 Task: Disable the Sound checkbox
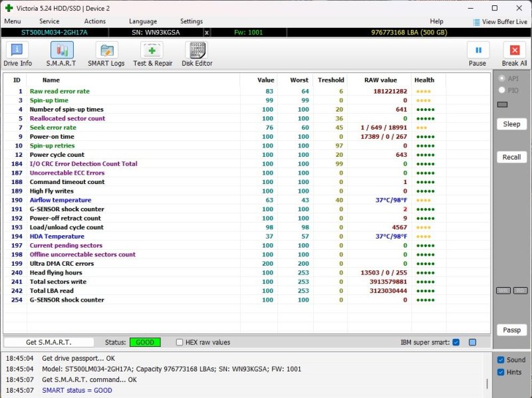[501, 359]
